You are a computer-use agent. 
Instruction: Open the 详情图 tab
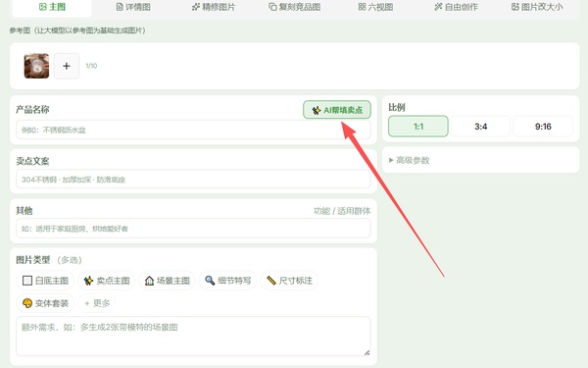(x=133, y=7)
